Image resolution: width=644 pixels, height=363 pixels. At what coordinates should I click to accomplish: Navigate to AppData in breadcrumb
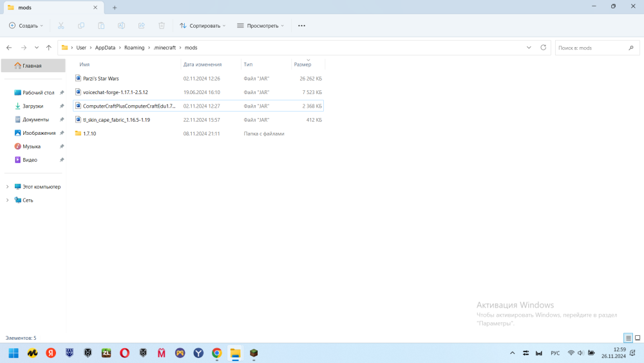click(x=105, y=48)
